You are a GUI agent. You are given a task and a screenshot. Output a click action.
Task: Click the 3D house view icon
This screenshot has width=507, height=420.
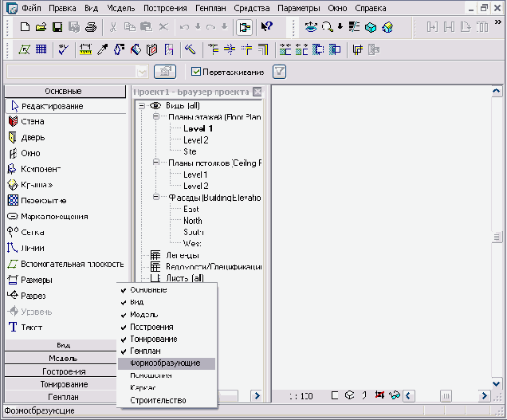click(x=387, y=27)
